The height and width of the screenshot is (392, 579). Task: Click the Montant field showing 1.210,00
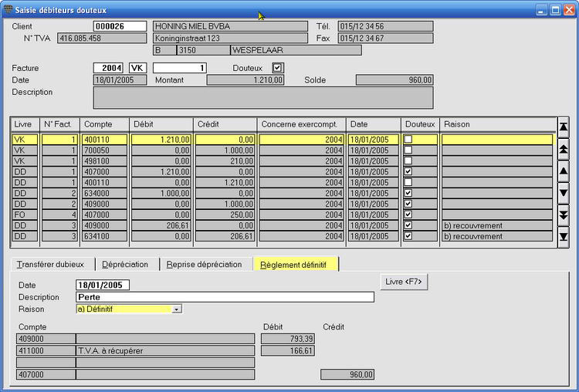[245, 80]
